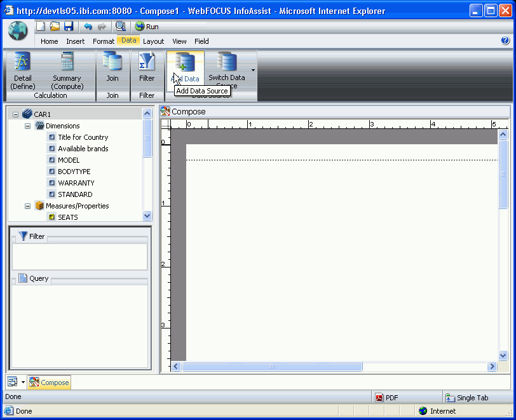Viewport: 516px width, 420px height.
Task: Click the canvas horizontal scrollbar thumb
Action: (x=272, y=367)
